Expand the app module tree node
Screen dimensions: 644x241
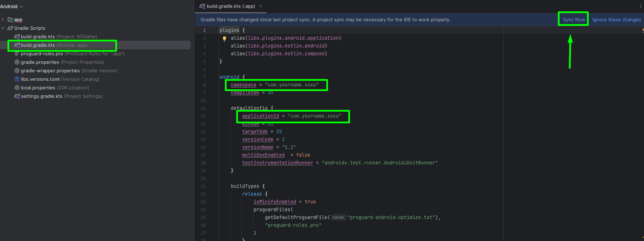pyautogui.click(x=3, y=19)
